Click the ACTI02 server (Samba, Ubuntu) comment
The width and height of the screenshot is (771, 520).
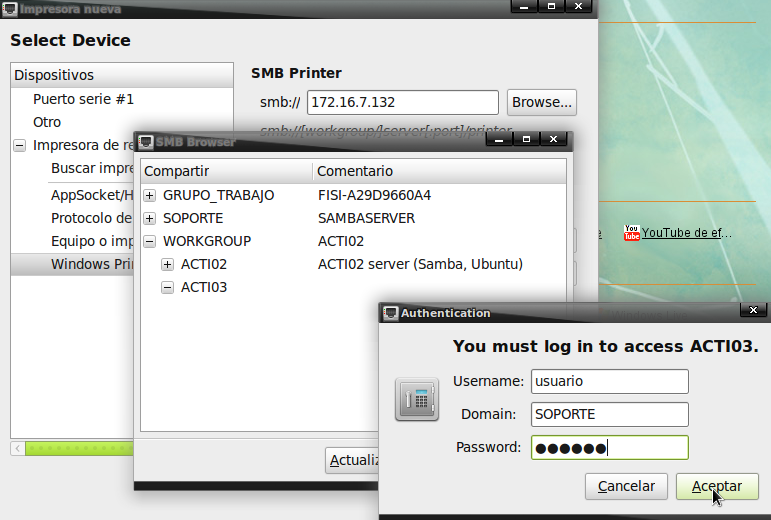(420, 264)
